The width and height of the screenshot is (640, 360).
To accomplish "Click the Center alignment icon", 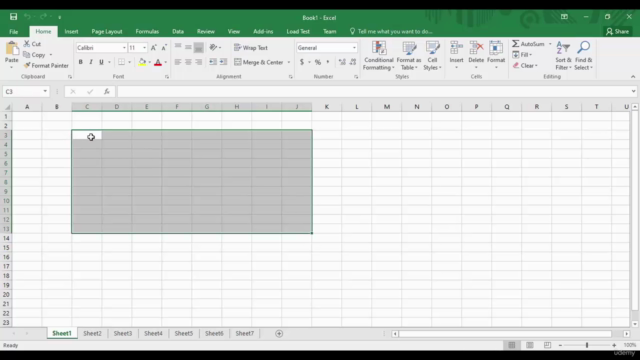I will (188, 62).
